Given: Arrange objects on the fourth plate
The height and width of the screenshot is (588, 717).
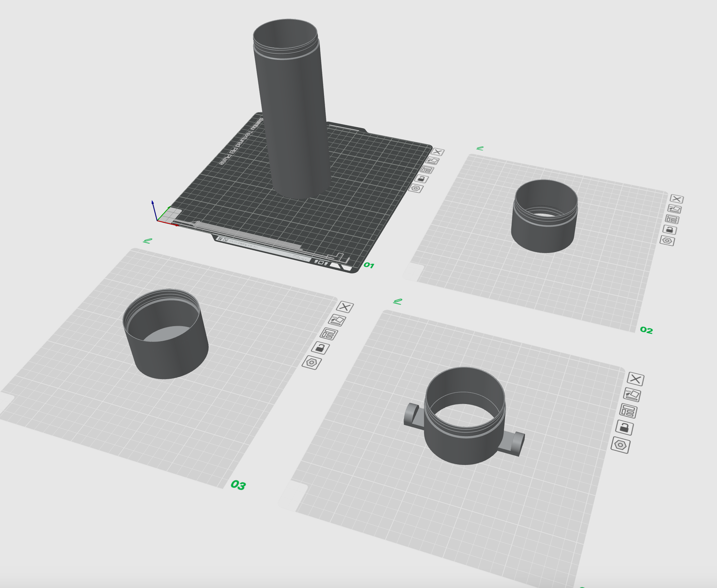Looking at the screenshot, I should click(628, 411).
